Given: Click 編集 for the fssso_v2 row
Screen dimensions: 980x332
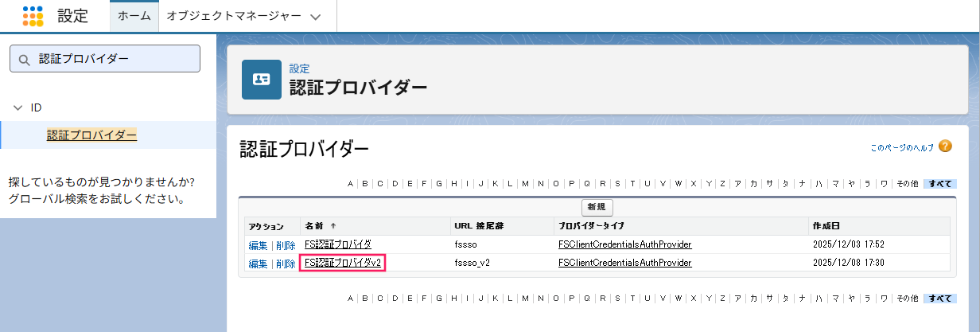Looking at the screenshot, I should [259, 264].
